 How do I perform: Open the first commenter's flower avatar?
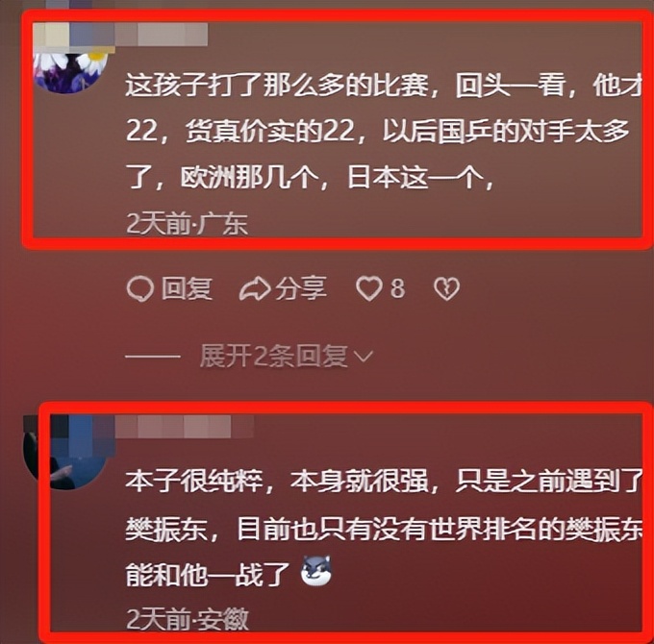pyautogui.click(x=70, y=69)
